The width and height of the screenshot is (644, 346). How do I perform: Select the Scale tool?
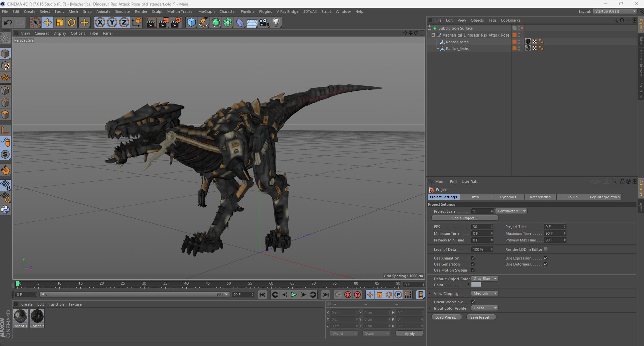tap(60, 22)
